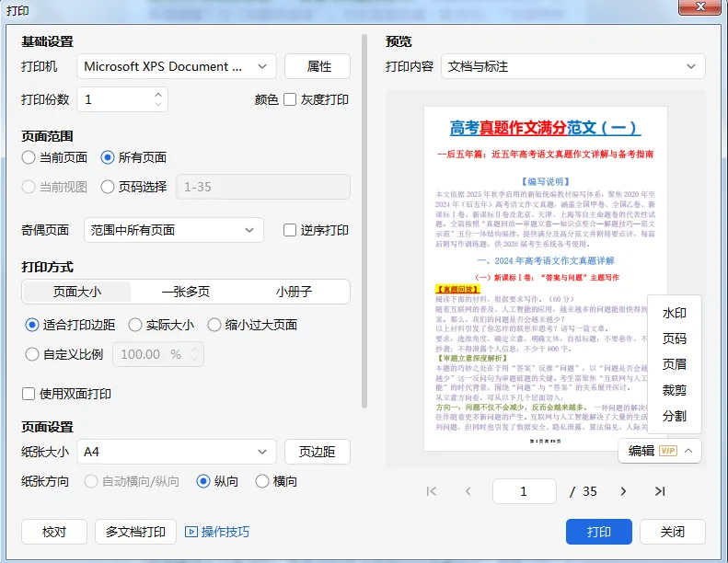This screenshot has width=728, height=563.
Task: Click the preview page number field
Action: (x=525, y=491)
